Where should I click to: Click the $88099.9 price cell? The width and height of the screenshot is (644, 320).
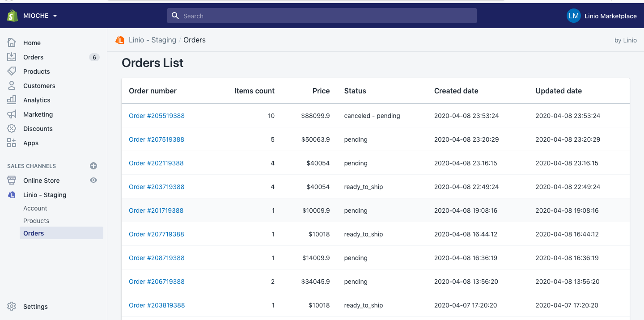point(315,116)
